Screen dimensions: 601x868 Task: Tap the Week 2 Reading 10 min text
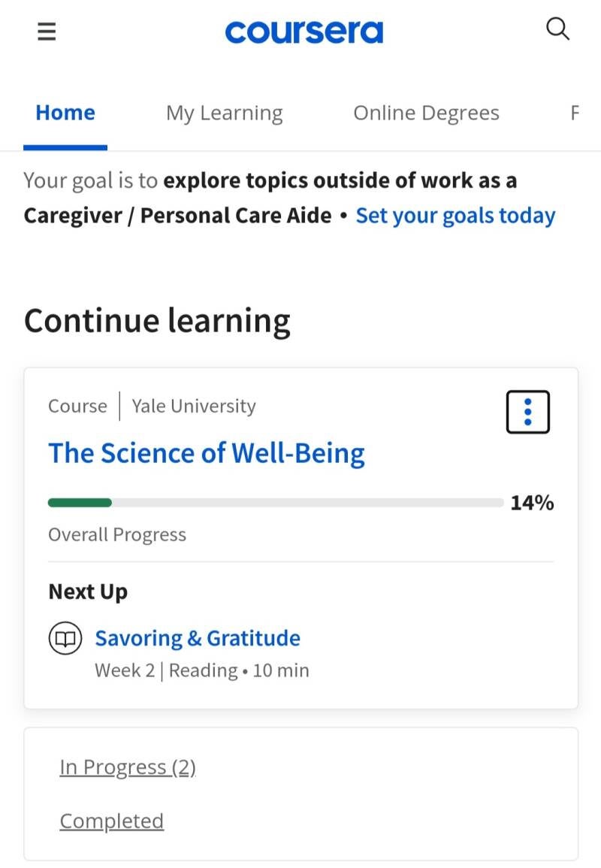click(x=201, y=670)
